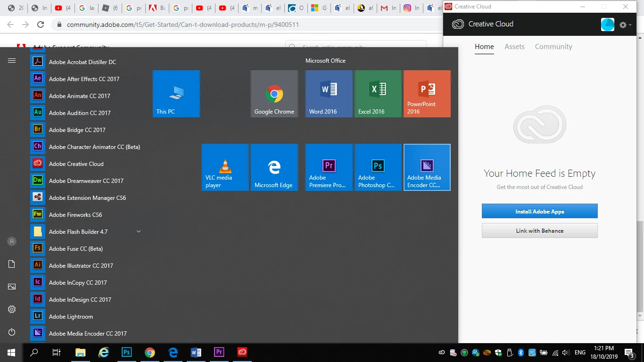The image size is (644, 362).
Task: Switch to Community tab in Creative Cloud
Action: [553, 47]
